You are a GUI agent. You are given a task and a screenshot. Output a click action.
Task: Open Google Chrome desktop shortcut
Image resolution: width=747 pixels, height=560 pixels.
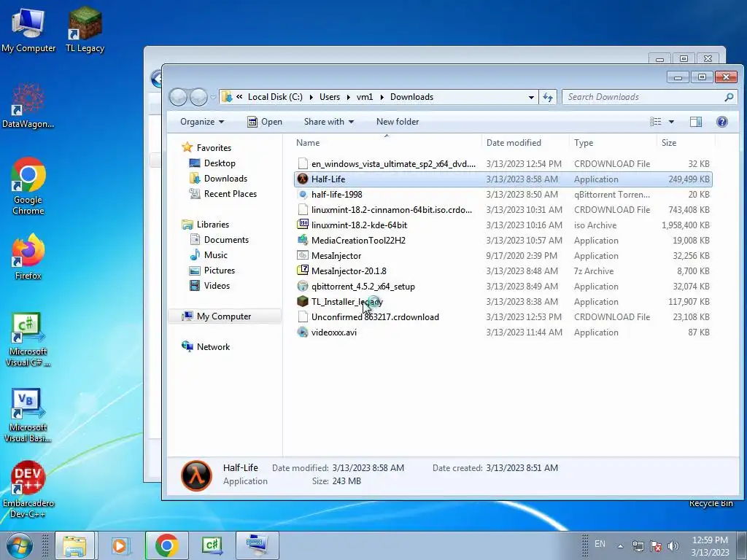click(x=28, y=186)
